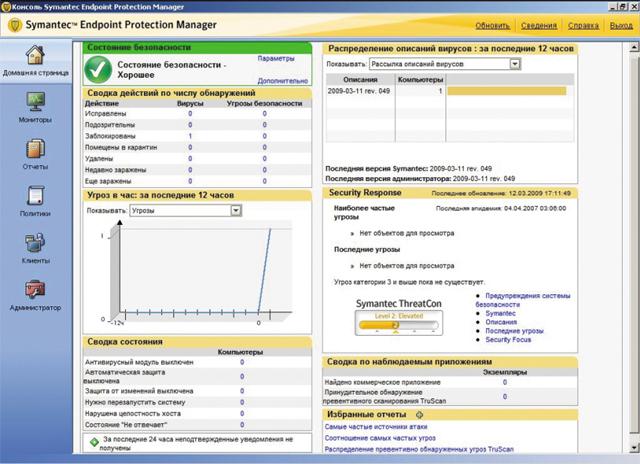Click Удалены viruses count

pyautogui.click(x=190, y=159)
